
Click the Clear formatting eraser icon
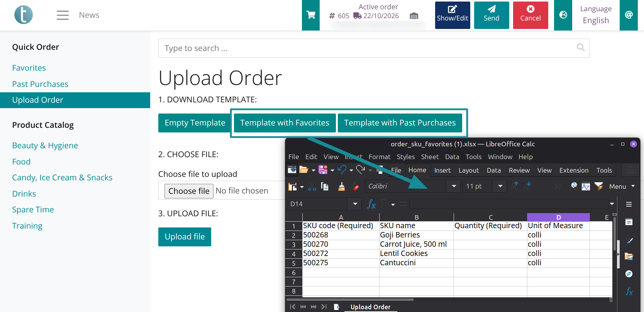coord(355,187)
